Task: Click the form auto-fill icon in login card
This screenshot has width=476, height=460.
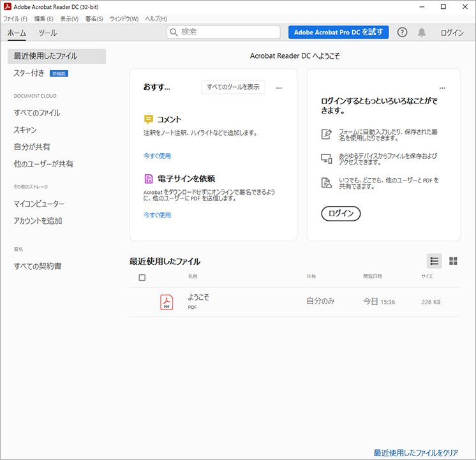Action: point(327,134)
